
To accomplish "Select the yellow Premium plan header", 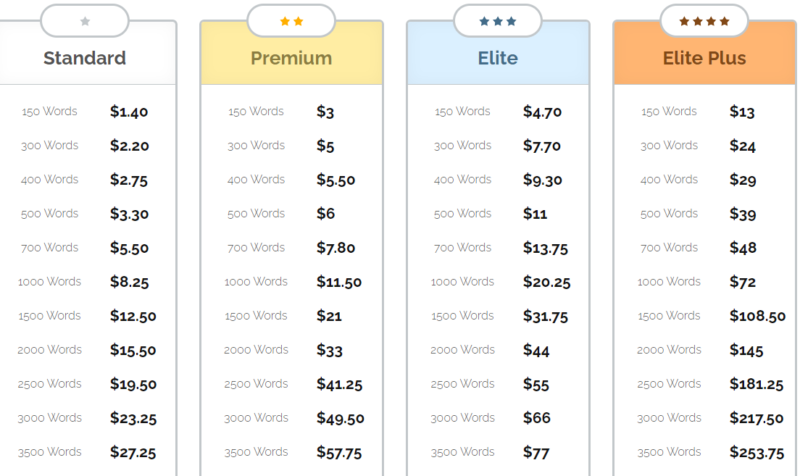I will click(291, 58).
